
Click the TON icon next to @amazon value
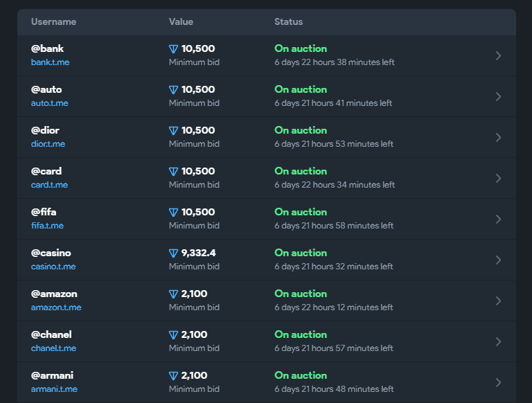pos(173,294)
